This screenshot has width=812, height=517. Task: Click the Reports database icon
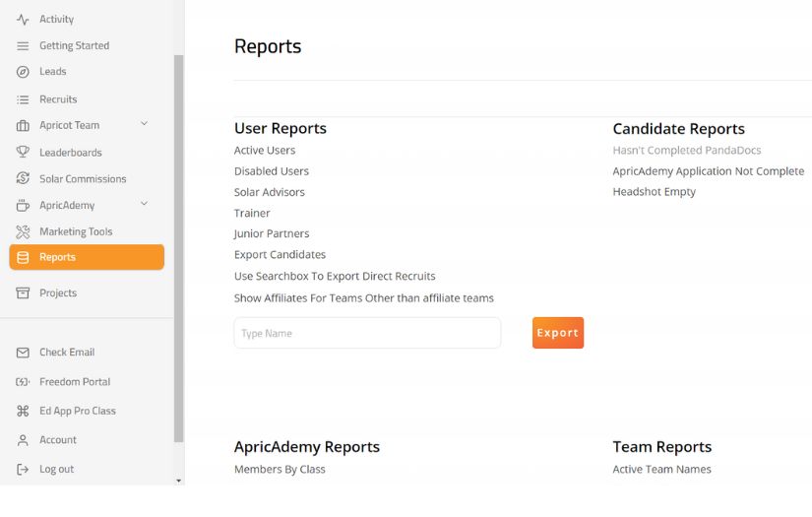click(23, 257)
